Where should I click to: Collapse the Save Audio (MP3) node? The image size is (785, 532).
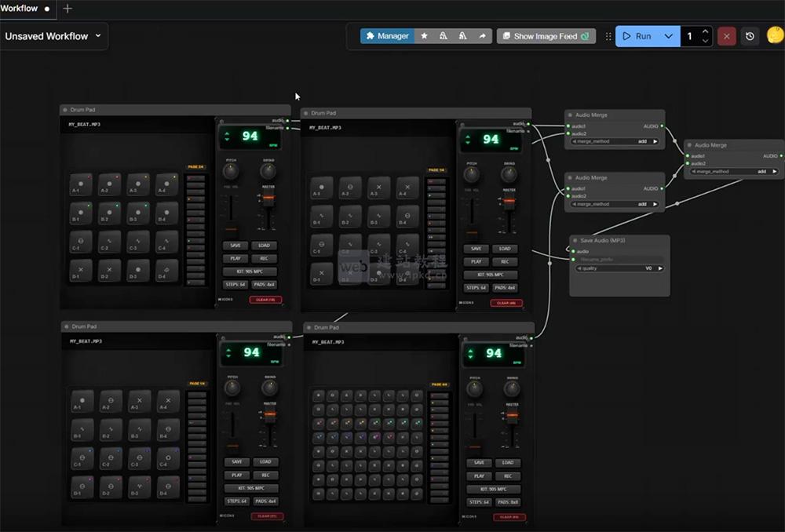pyautogui.click(x=574, y=241)
